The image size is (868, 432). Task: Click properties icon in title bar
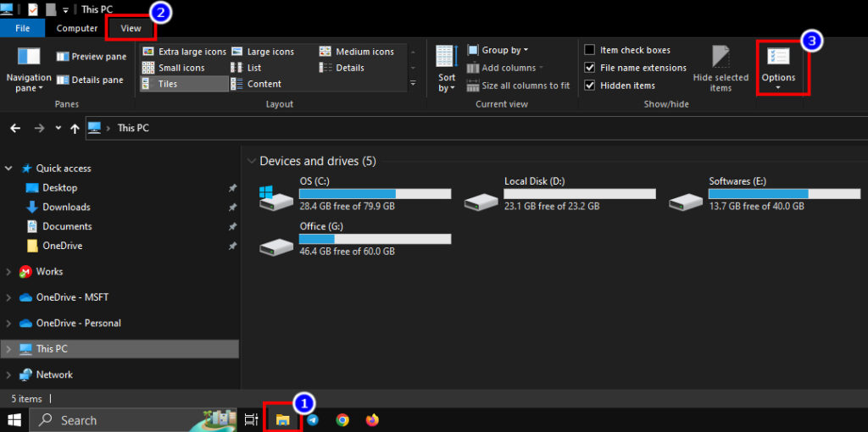pyautogui.click(x=33, y=8)
